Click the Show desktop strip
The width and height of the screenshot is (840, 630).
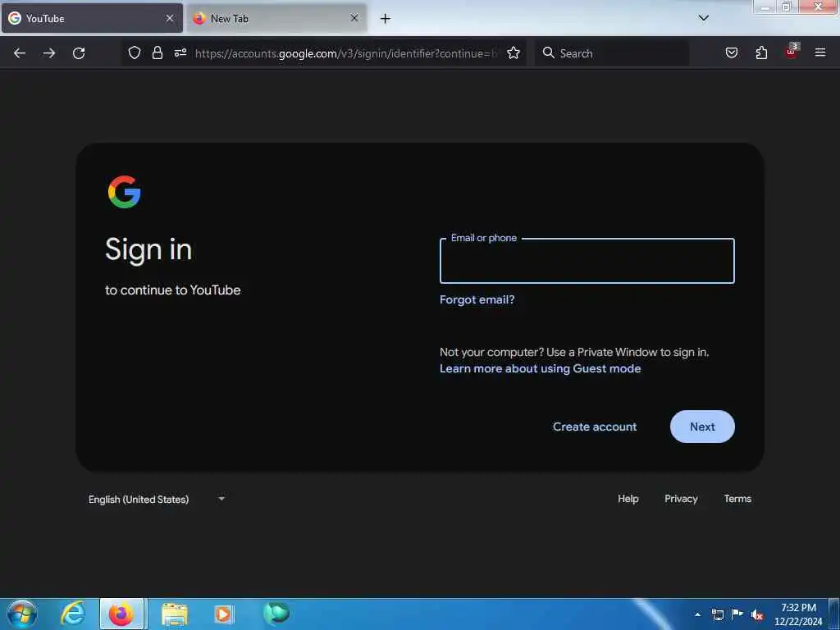(833, 614)
